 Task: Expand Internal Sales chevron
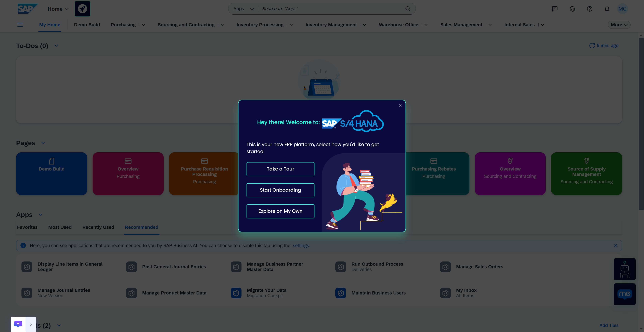pyautogui.click(x=543, y=25)
